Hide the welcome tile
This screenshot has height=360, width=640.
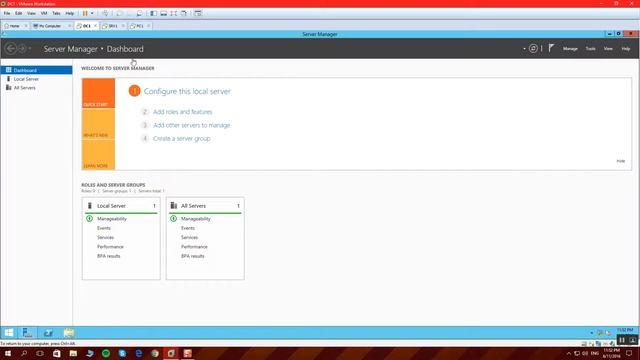pyautogui.click(x=621, y=161)
